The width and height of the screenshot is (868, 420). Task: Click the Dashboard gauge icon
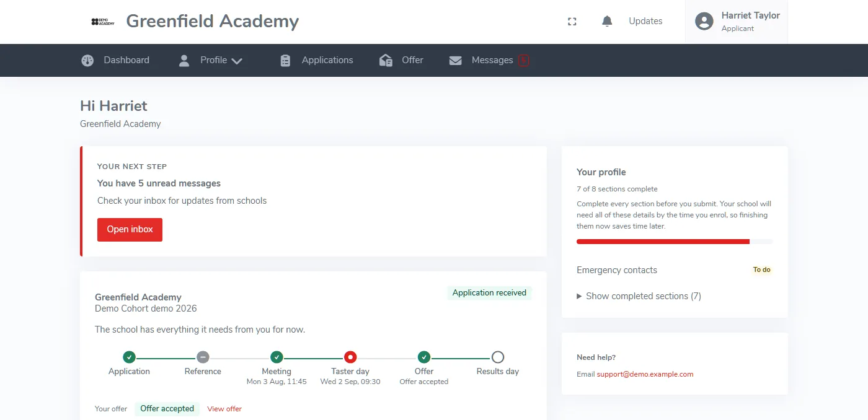coord(87,61)
